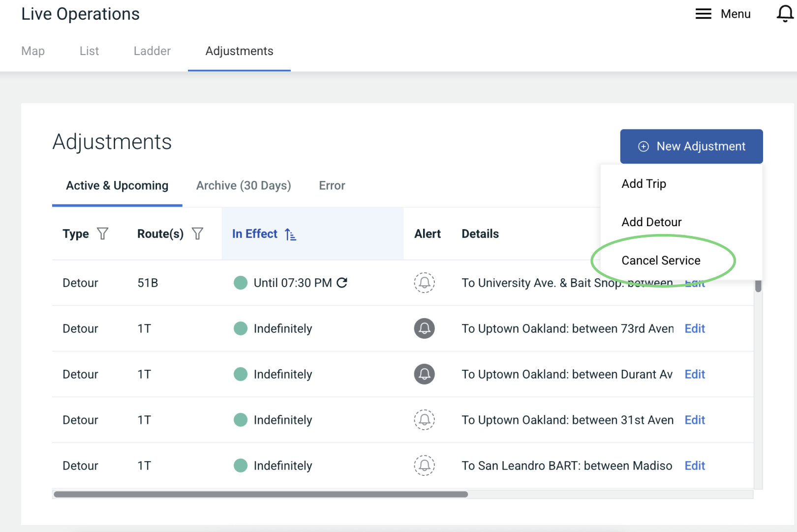This screenshot has width=797, height=532.
Task: Filter by Route(s) funnel icon
Action: coord(197,234)
